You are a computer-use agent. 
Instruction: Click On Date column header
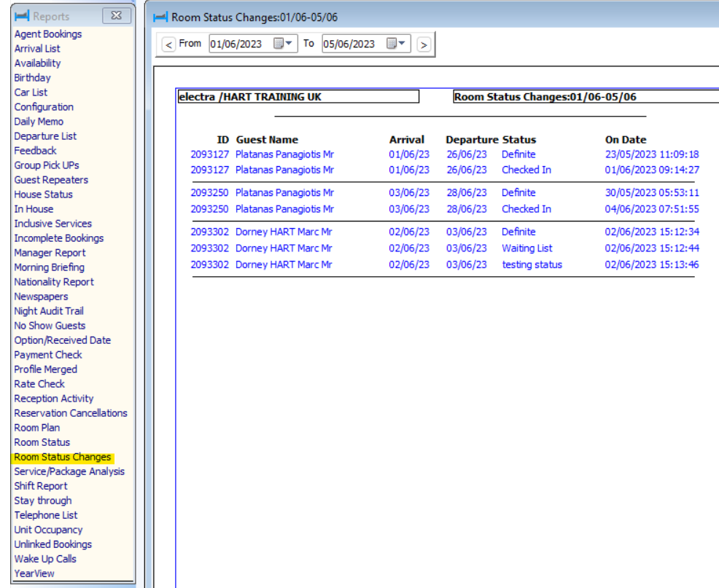626,140
